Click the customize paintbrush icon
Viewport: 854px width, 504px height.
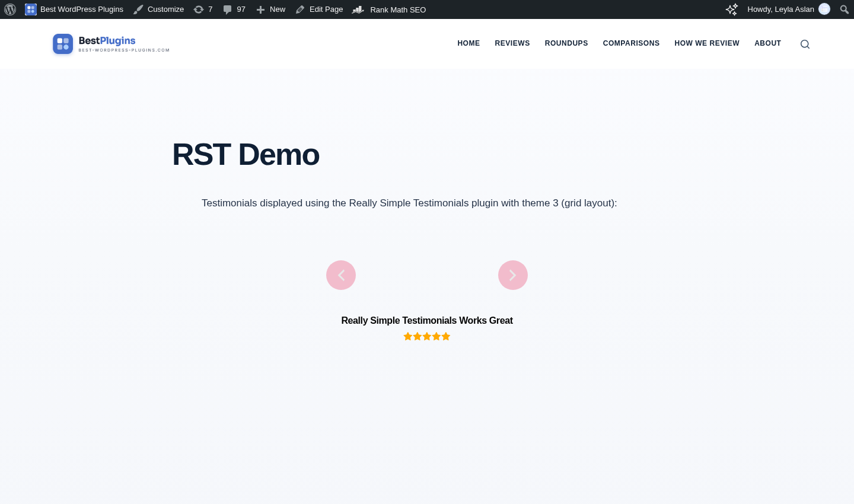pos(138,9)
